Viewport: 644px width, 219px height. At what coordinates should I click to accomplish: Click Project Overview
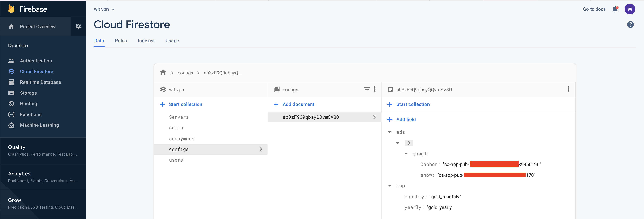click(x=38, y=26)
